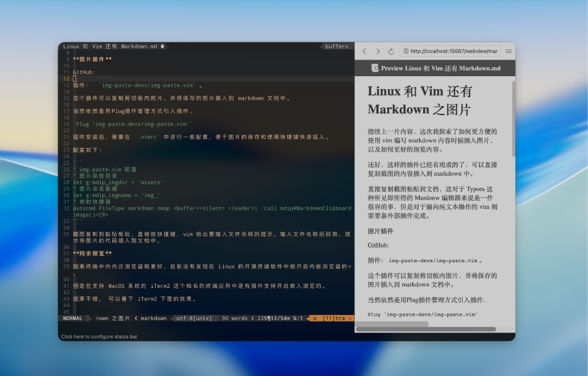This screenshot has height=376, width=588.
Task: Click the '配置如下:' text on line 23
Action: 87,150
